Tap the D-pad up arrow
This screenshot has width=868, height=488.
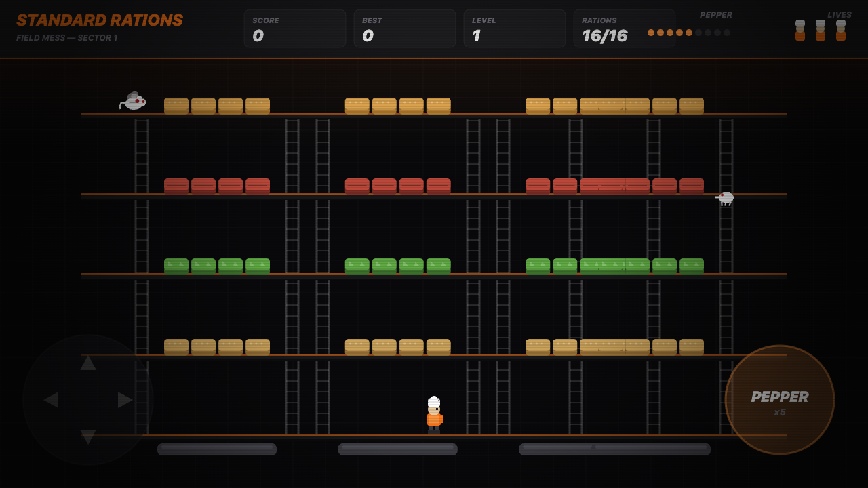pos(88,363)
